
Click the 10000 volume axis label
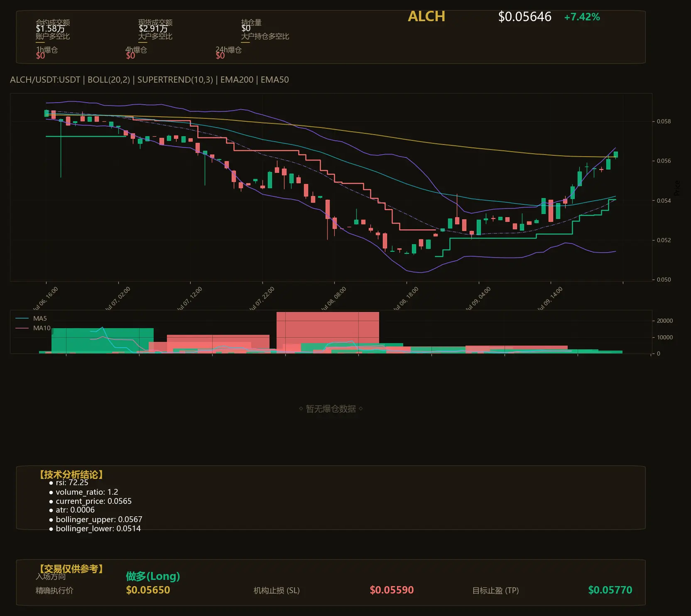click(665, 337)
